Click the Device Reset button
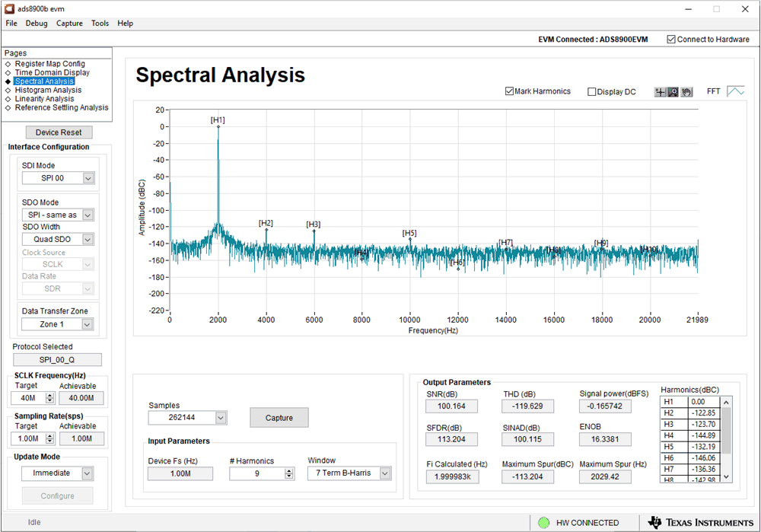Screen dimensions: 761x532 coord(59,132)
